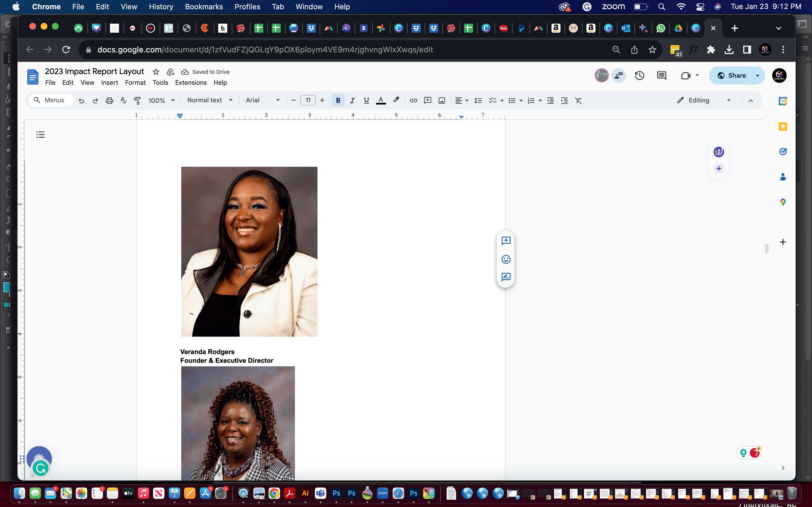Viewport: 812px width, 507px height.
Task: Open the Extensions menu
Action: 191,83
